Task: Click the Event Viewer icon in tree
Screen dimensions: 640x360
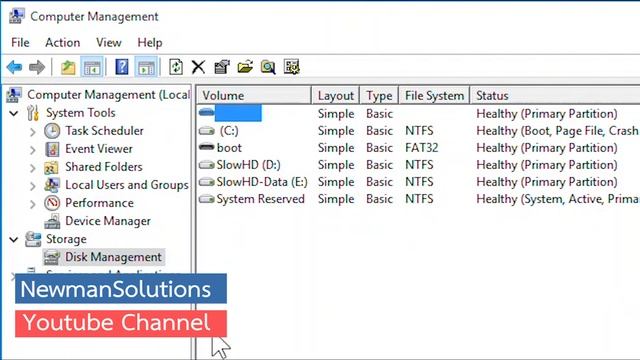Action: tap(52, 149)
